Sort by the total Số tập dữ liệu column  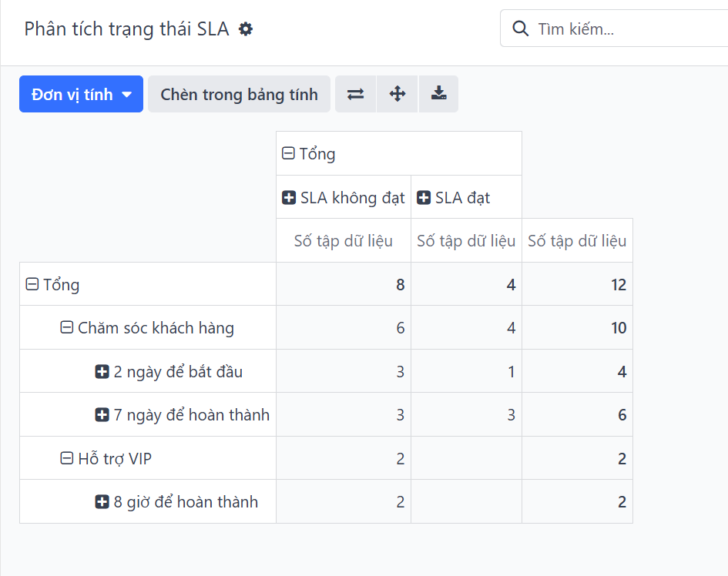click(x=578, y=241)
